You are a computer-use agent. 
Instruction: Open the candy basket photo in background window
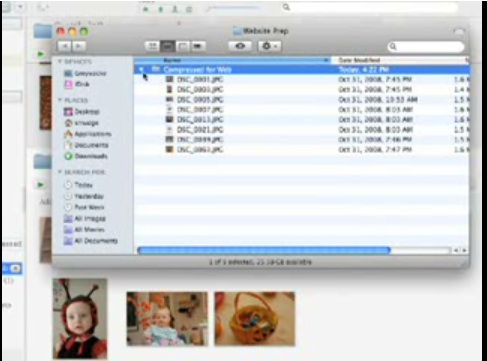tap(255, 319)
